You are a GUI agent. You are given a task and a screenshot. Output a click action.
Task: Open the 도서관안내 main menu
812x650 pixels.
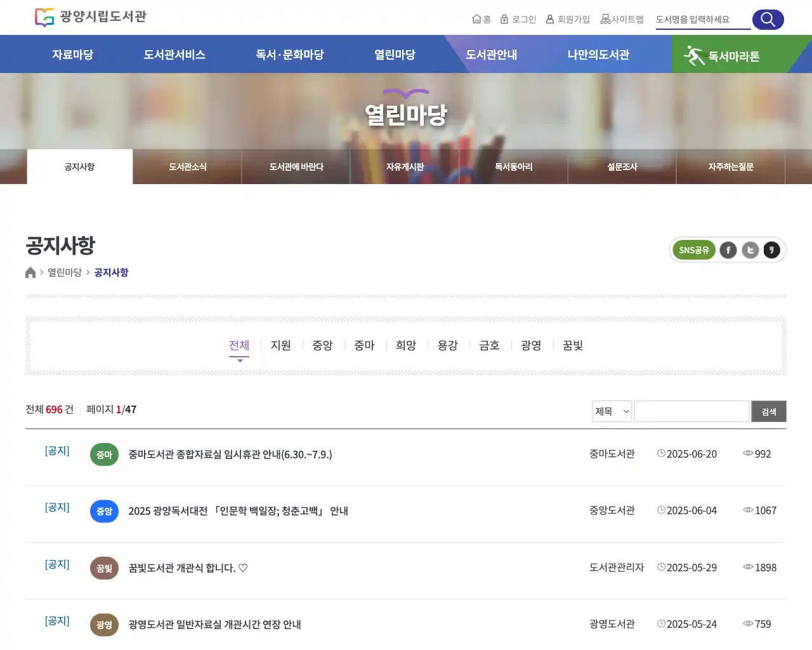[x=492, y=55]
